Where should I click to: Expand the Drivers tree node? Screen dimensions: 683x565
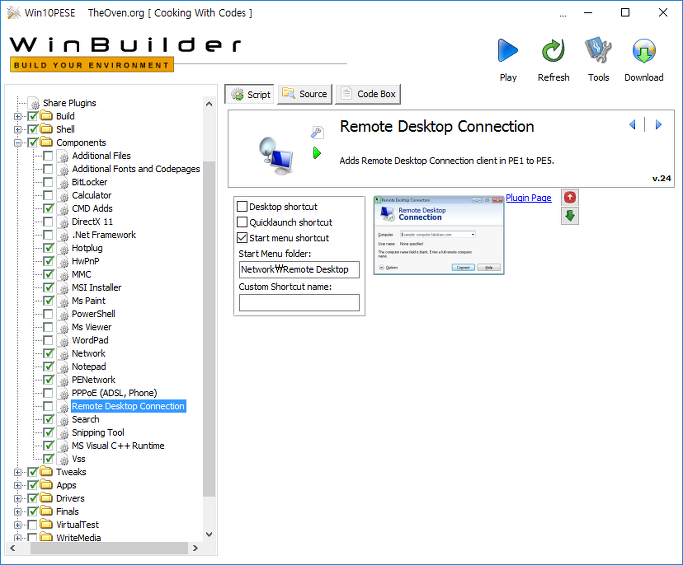point(18,498)
